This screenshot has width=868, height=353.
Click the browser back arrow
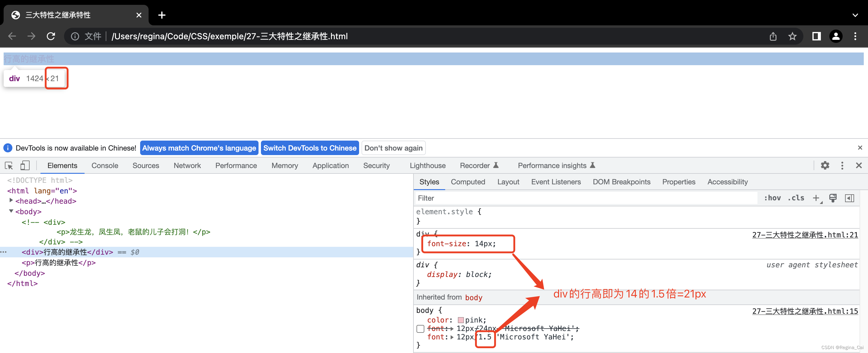point(12,36)
